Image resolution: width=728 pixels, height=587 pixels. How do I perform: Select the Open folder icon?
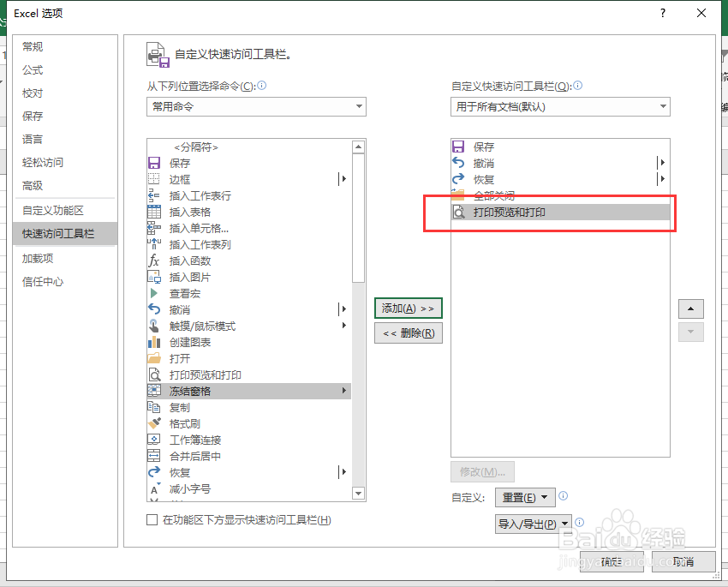click(x=153, y=358)
